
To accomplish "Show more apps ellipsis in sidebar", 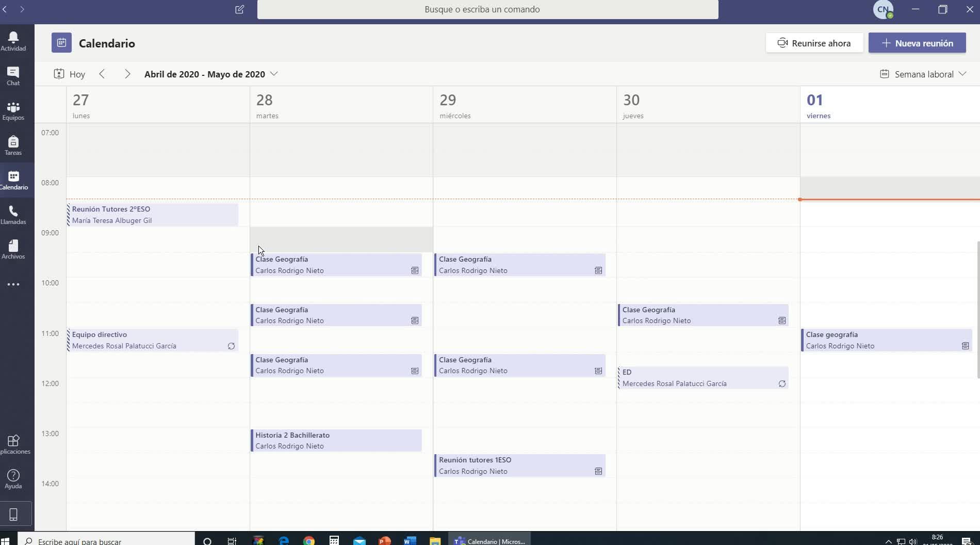I will (x=13, y=284).
